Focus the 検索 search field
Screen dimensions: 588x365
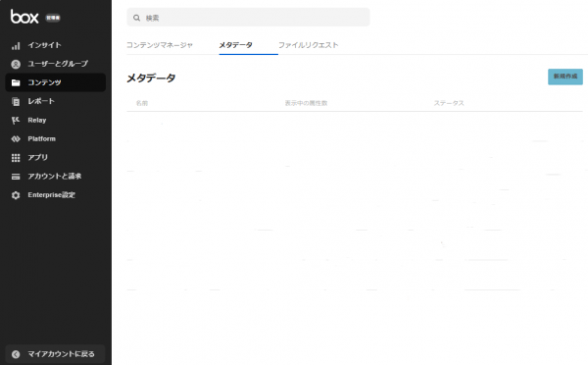pyautogui.click(x=248, y=18)
